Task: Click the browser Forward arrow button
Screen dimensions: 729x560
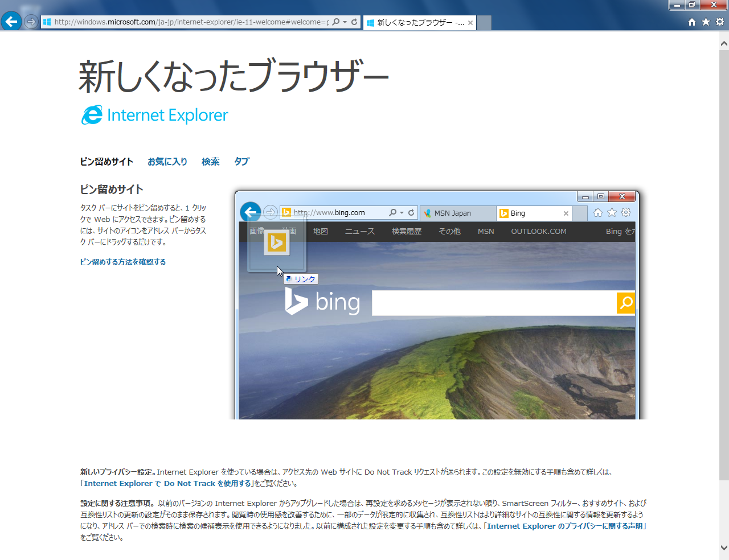Action: coord(31,22)
